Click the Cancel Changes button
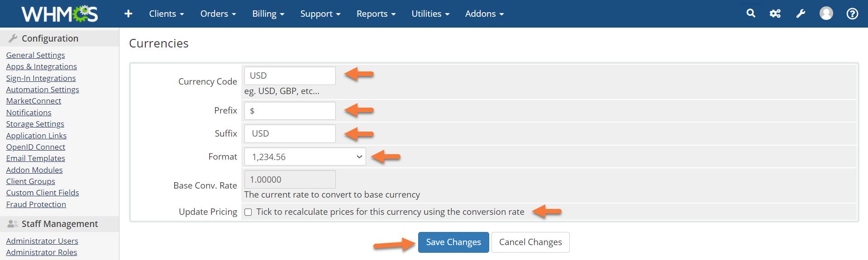 point(530,242)
